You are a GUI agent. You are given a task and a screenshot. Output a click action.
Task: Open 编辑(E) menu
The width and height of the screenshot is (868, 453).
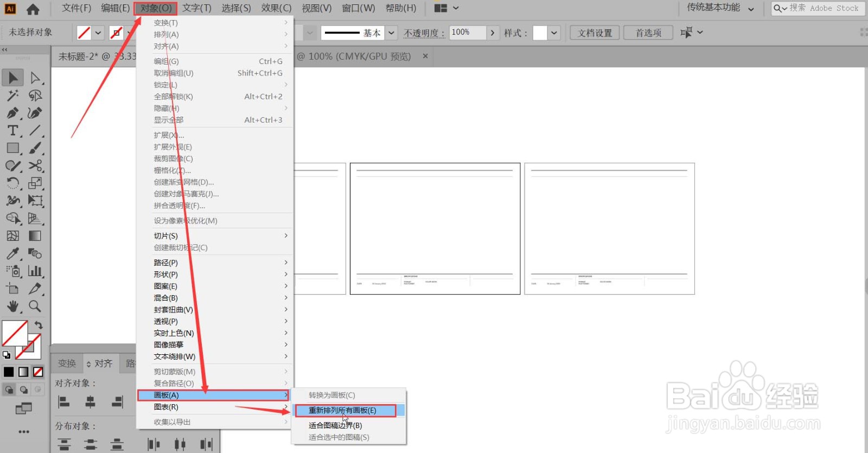coord(116,8)
